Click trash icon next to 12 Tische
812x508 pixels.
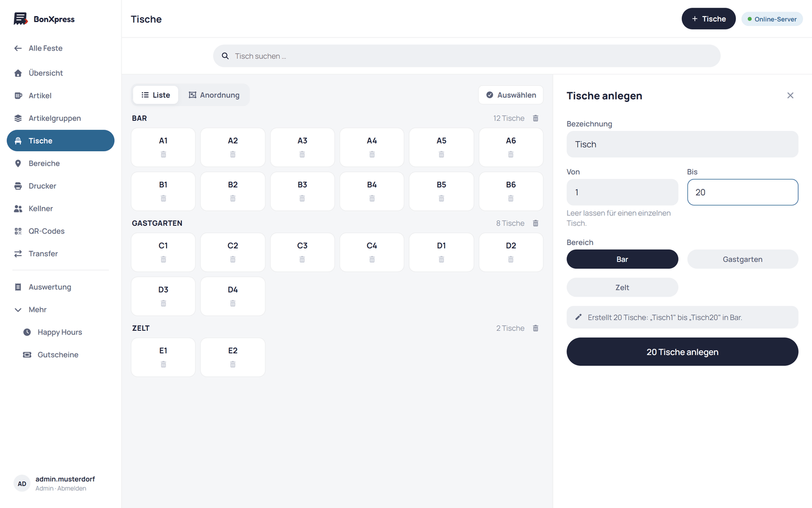536,118
